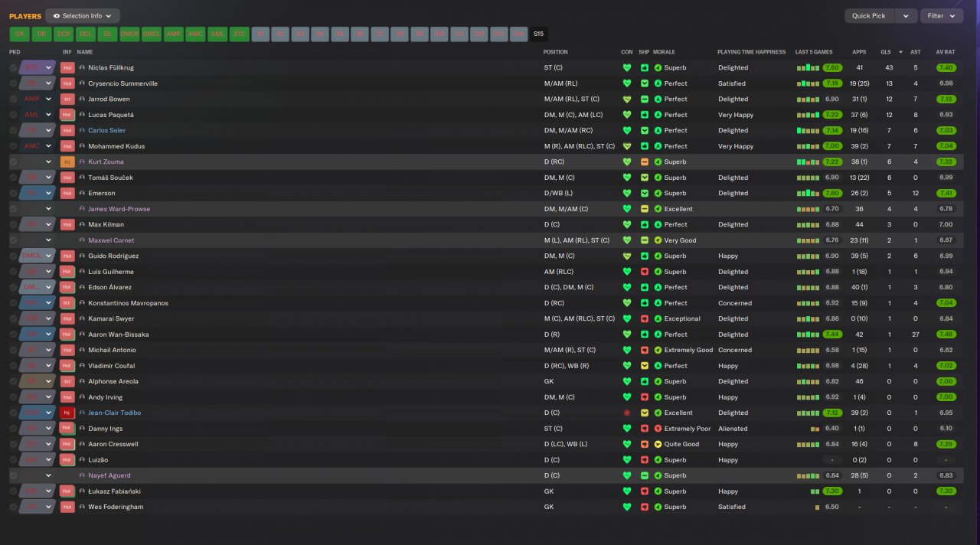This screenshot has height=545, width=980.
Task: Click Aaron Wan-Bissaka's 7.48 average rating badge
Action: (946, 335)
